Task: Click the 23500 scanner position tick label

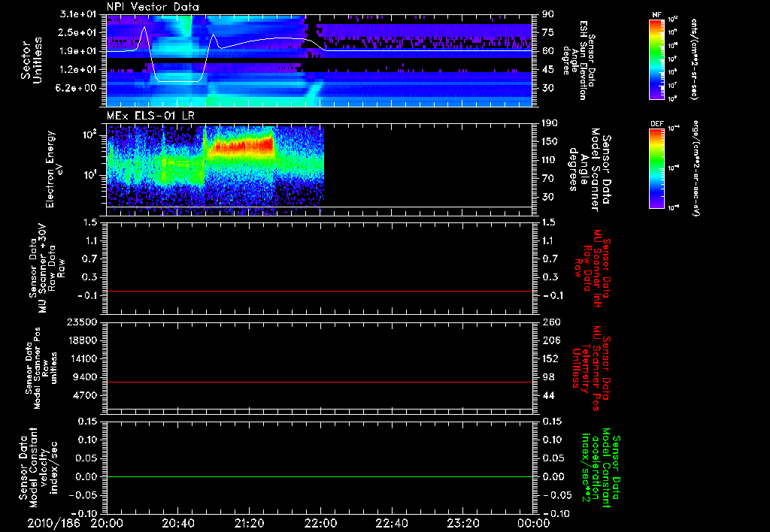Action: (81, 322)
